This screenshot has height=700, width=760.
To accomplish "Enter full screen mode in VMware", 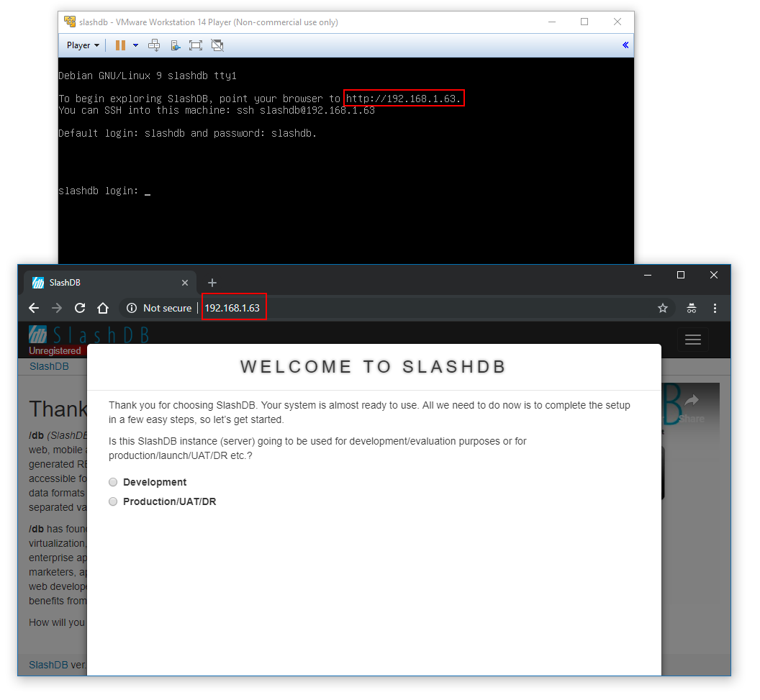I will [x=196, y=45].
